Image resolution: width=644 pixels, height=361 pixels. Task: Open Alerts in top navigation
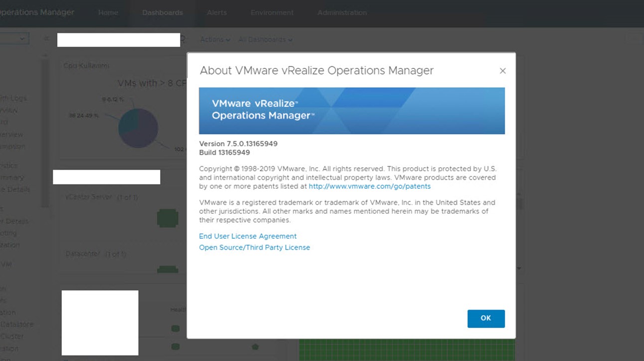click(217, 12)
